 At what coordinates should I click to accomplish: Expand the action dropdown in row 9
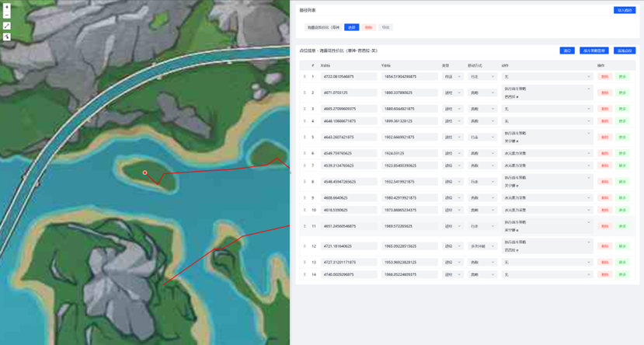click(x=547, y=198)
